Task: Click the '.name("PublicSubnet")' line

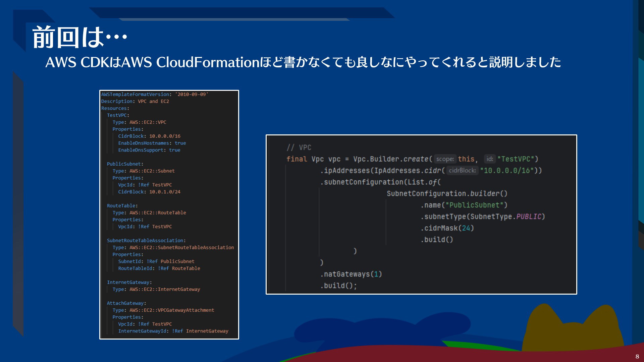Action: 464,205
